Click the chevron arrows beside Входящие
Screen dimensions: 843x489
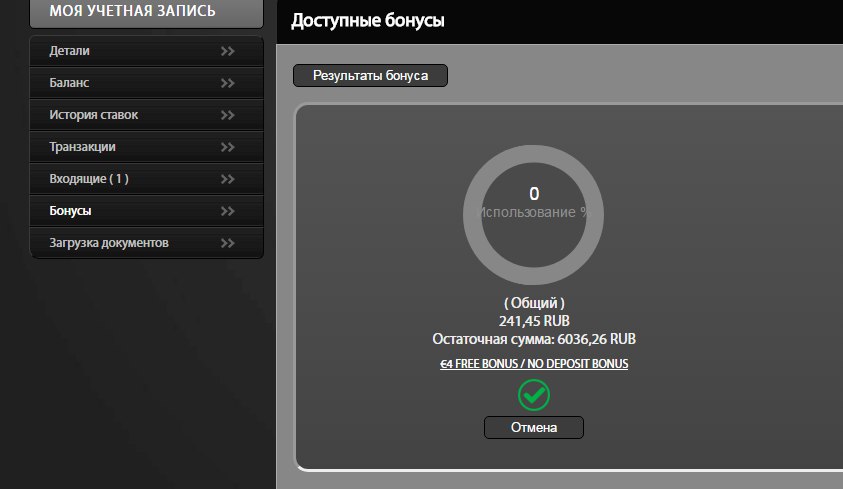pos(228,179)
